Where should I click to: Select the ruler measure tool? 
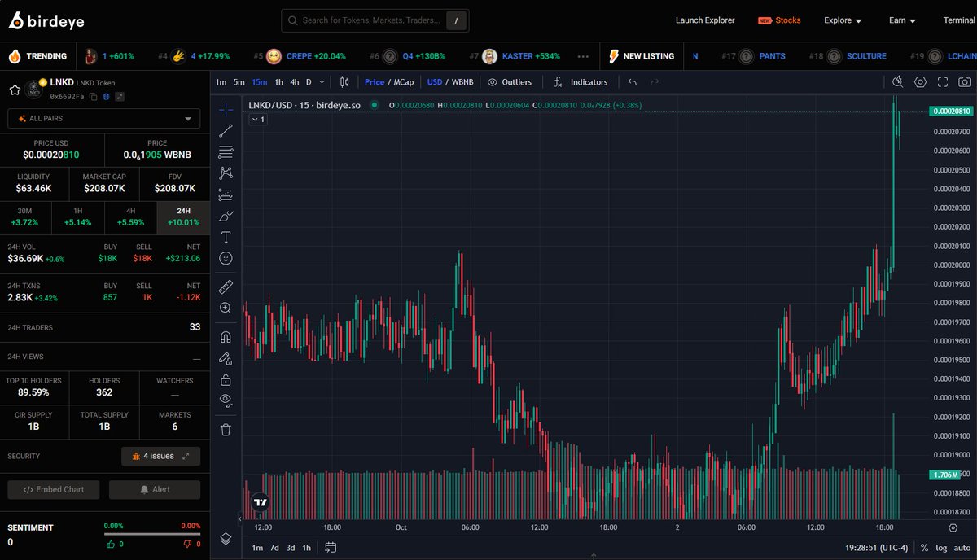[x=226, y=287]
